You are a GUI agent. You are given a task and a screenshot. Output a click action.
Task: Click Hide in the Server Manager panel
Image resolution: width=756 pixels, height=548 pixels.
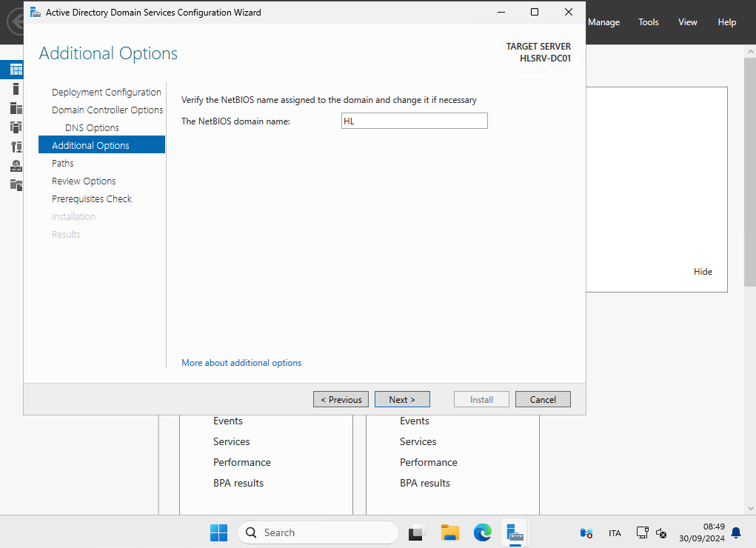703,272
